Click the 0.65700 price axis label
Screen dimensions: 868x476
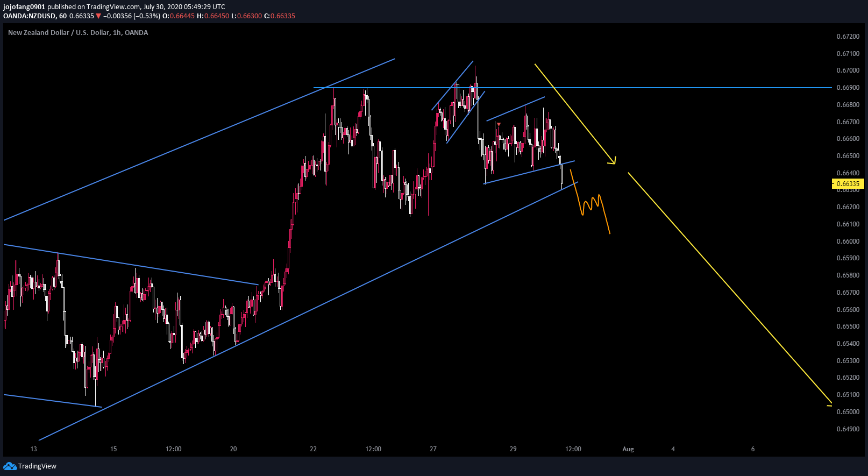(848, 293)
